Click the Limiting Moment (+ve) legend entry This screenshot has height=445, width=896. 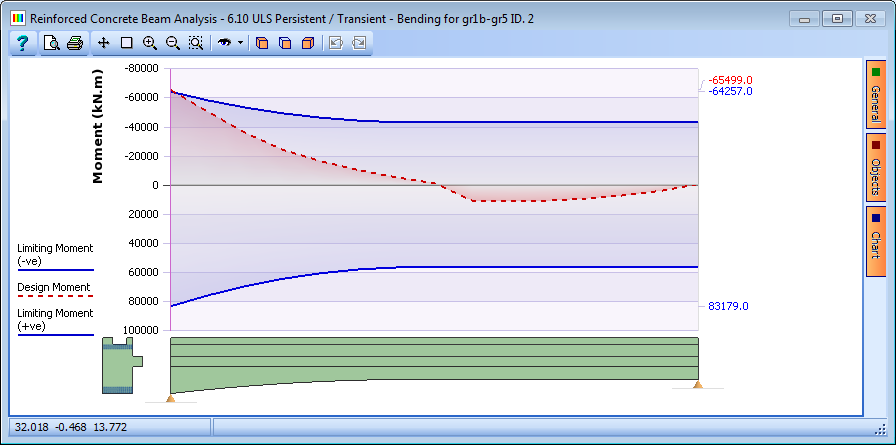click(55, 323)
